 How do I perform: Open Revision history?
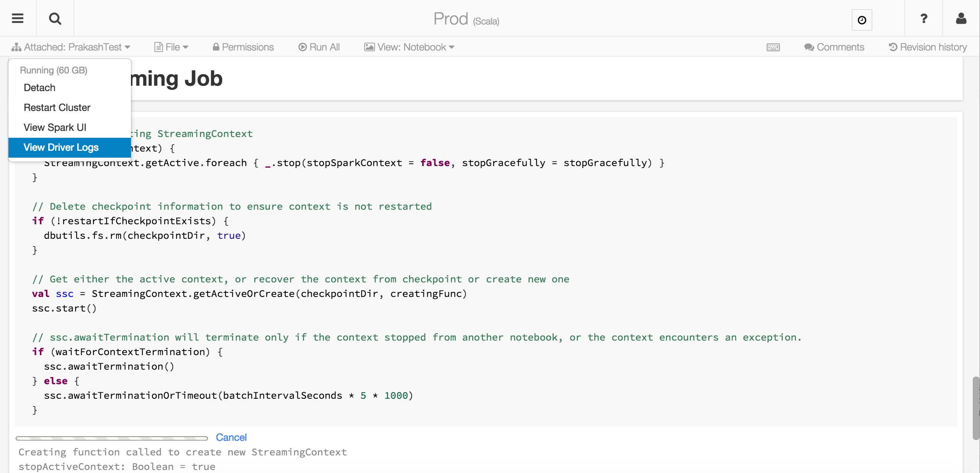[928, 47]
